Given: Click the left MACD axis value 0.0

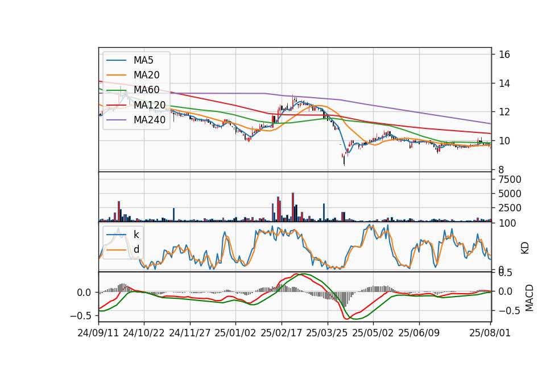Looking at the screenshot, I should pos(84,293).
